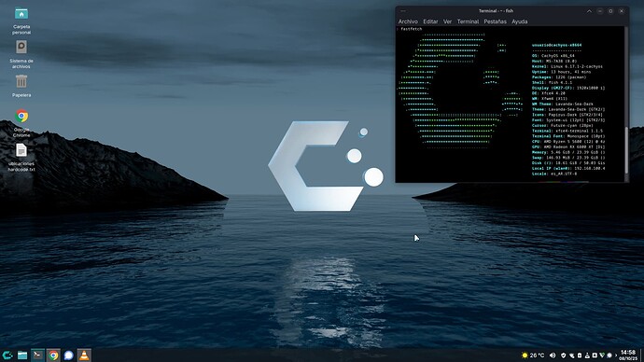
Task: Open the Editar menu in Terminal
Action: (x=430, y=21)
